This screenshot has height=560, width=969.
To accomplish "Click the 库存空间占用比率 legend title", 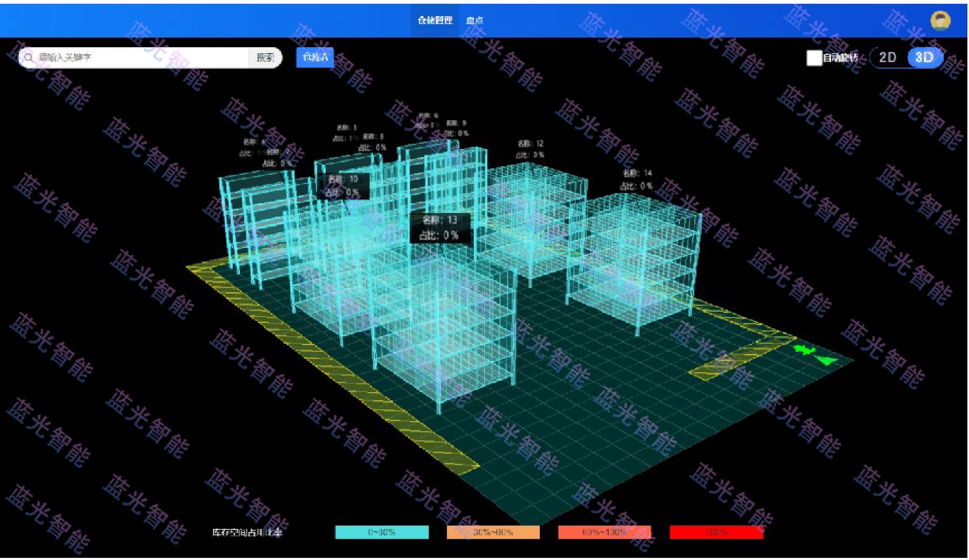I will [247, 533].
